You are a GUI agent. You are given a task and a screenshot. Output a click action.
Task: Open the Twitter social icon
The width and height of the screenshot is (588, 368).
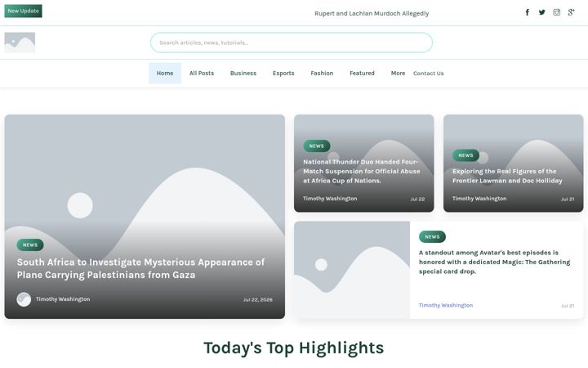point(542,12)
